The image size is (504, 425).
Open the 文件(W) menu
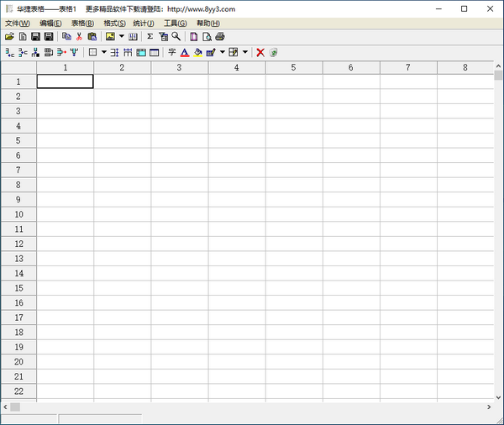(17, 23)
